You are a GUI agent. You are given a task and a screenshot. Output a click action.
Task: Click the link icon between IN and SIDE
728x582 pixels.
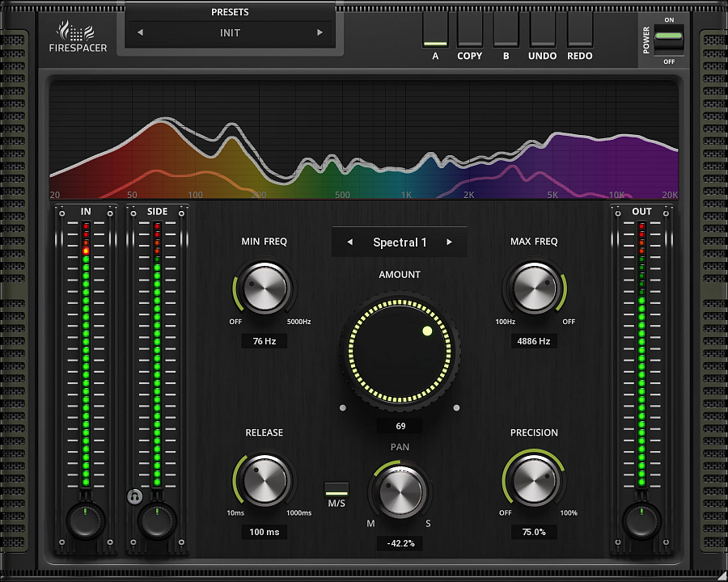point(133,496)
